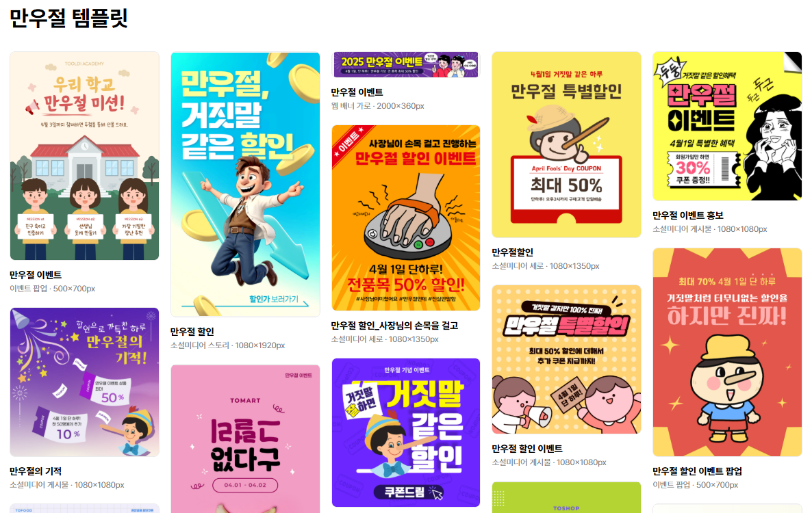Click the 만우절할인 title under yellow template
This screenshot has width=812, height=513.
[x=513, y=252]
